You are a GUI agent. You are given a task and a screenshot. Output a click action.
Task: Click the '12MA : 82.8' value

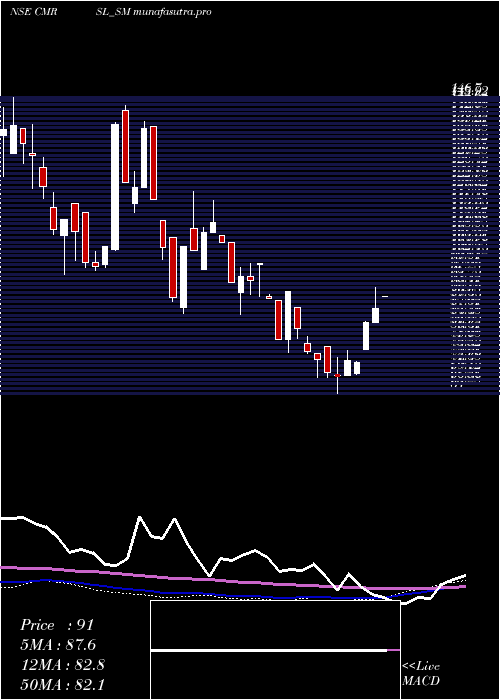[x=63, y=665]
